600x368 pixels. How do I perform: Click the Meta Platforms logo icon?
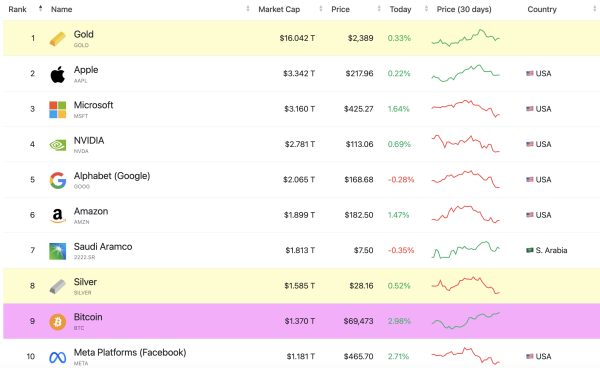(x=57, y=357)
